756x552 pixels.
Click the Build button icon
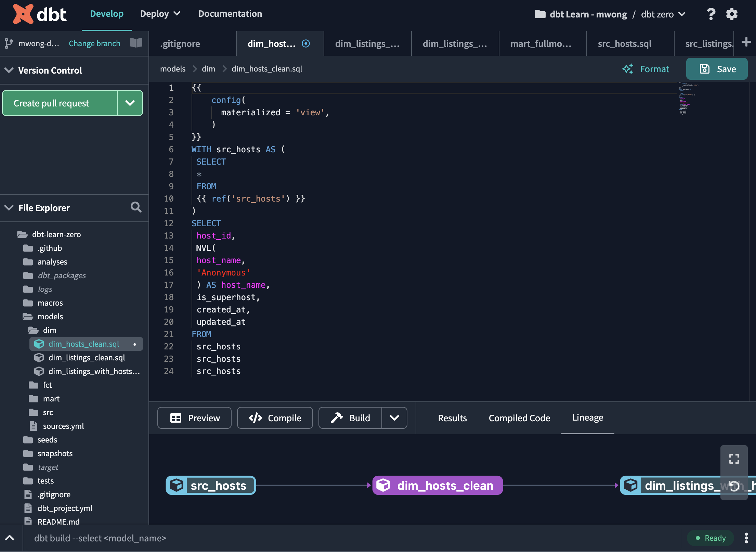[336, 418]
